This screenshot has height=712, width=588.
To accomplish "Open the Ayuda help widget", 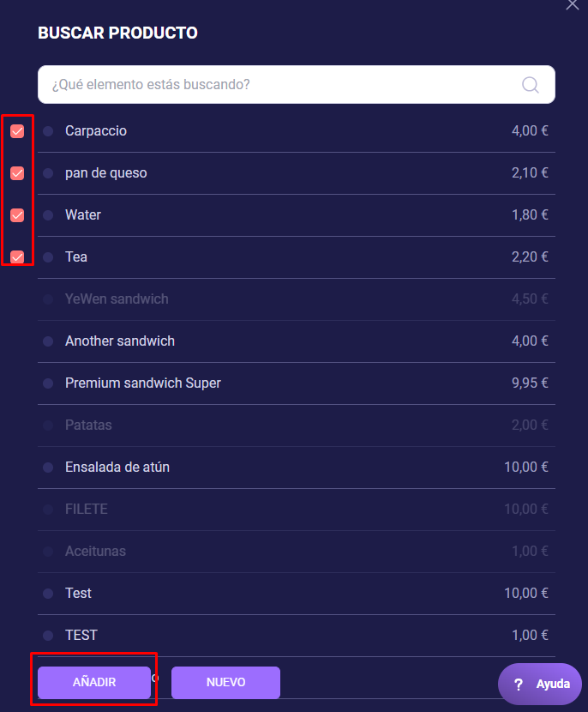I will tap(541, 684).
